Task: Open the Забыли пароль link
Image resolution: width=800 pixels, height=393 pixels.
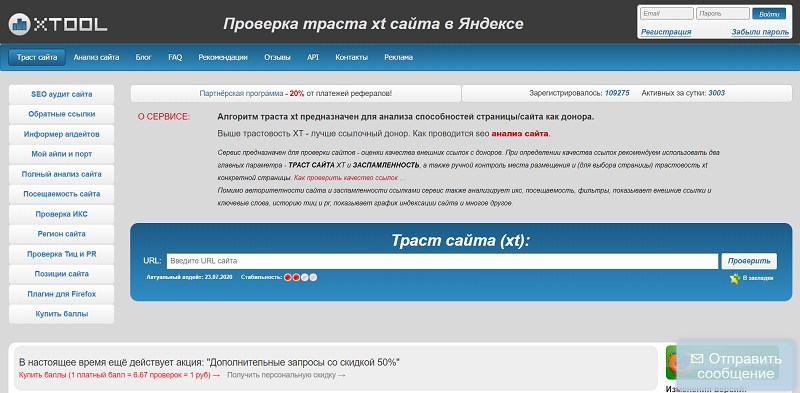Action: pyautogui.click(x=760, y=32)
